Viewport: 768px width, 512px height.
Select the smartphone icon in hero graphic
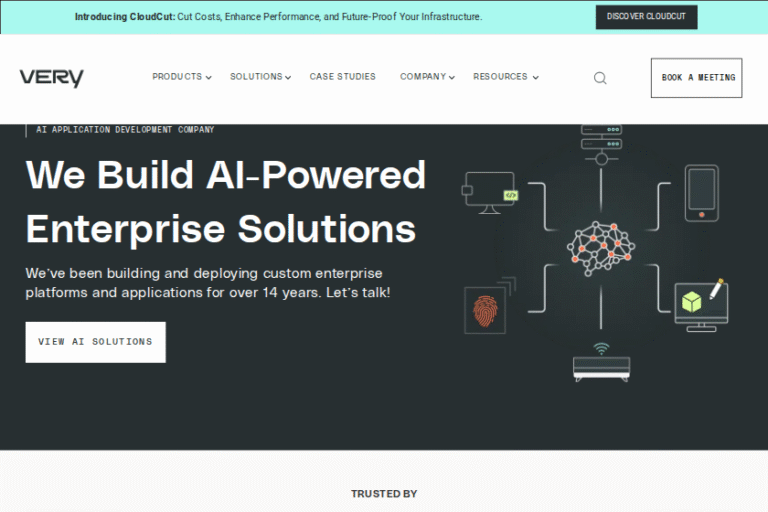701,192
